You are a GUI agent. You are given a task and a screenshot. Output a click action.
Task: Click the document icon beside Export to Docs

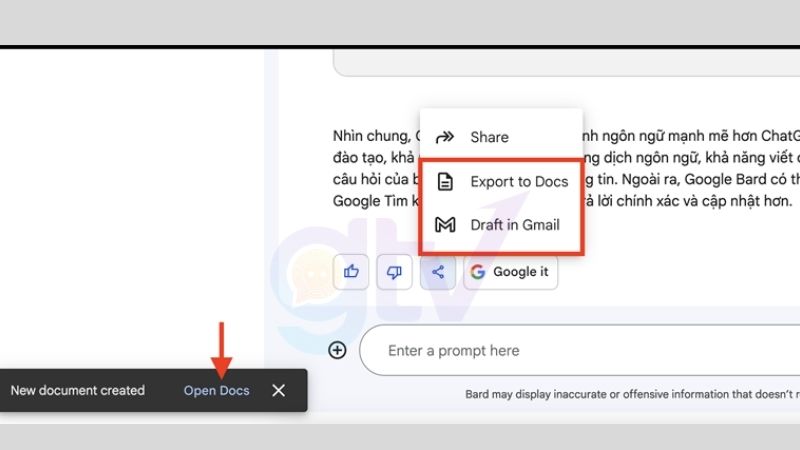tap(445, 182)
